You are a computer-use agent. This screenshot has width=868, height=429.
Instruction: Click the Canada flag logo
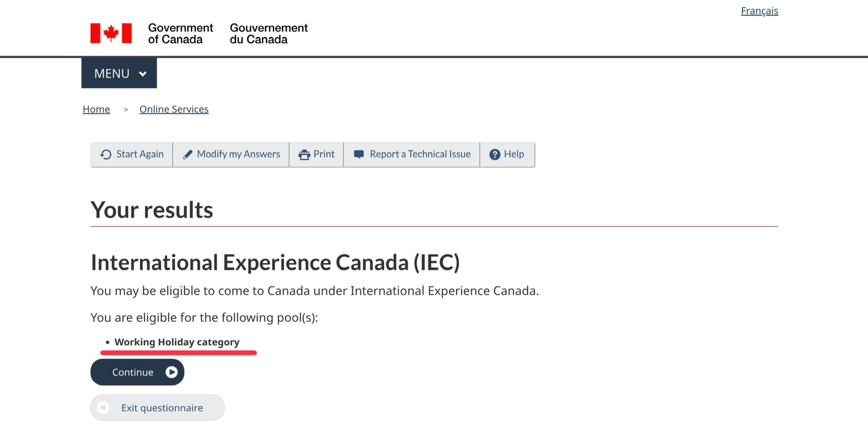pyautogui.click(x=111, y=33)
